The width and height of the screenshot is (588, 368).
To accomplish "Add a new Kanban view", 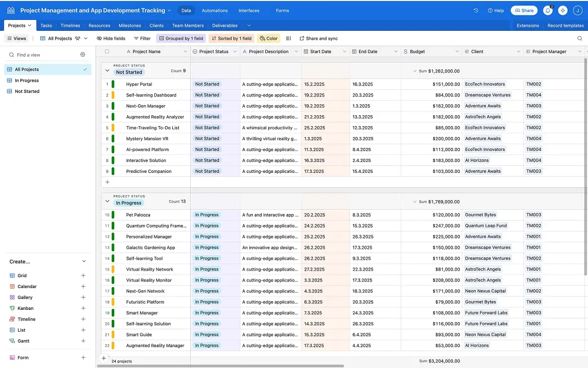I will pos(83,308).
